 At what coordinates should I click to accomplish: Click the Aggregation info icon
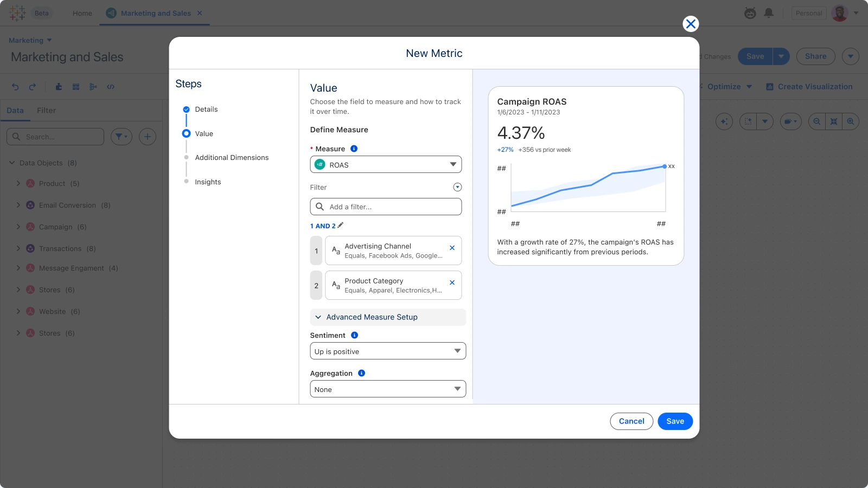(361, 373)
